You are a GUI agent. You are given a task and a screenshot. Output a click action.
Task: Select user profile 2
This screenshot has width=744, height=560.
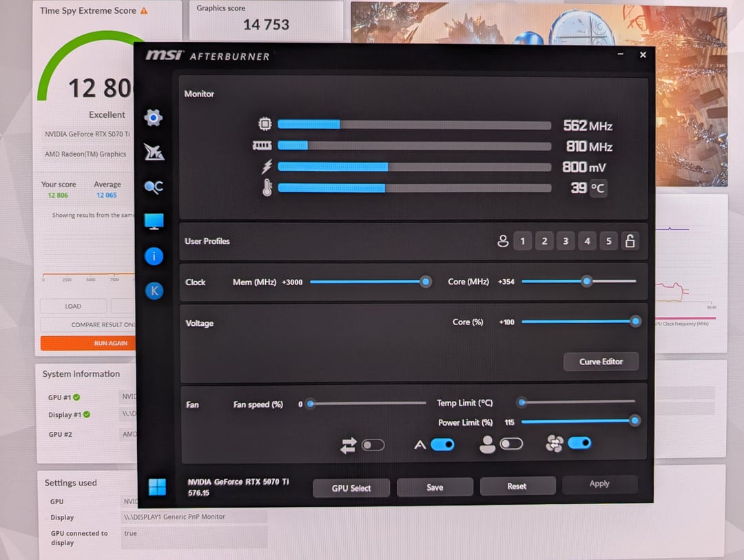[544, 241]
